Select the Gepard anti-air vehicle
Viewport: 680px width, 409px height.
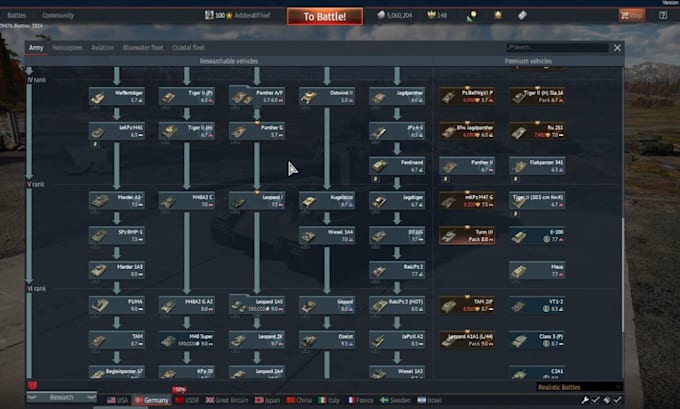(x=327, y=305)
